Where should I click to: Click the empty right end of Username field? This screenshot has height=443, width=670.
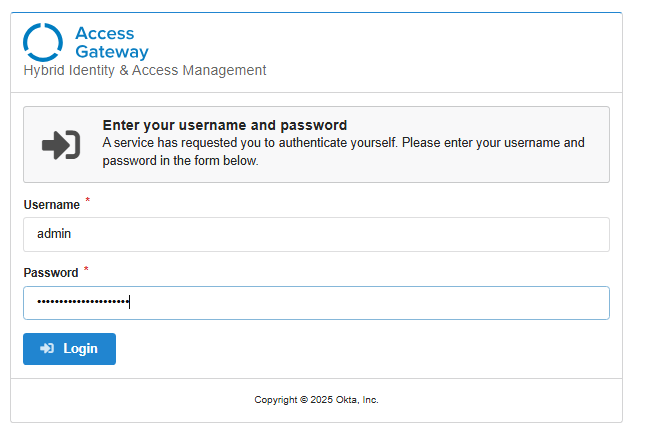tap(560, 235)
